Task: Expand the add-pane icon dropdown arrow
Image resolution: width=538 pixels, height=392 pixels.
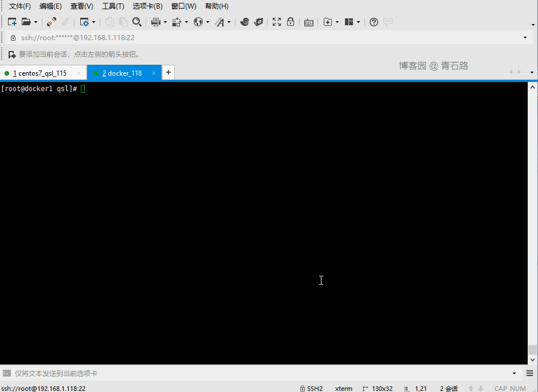Action: 337,22
